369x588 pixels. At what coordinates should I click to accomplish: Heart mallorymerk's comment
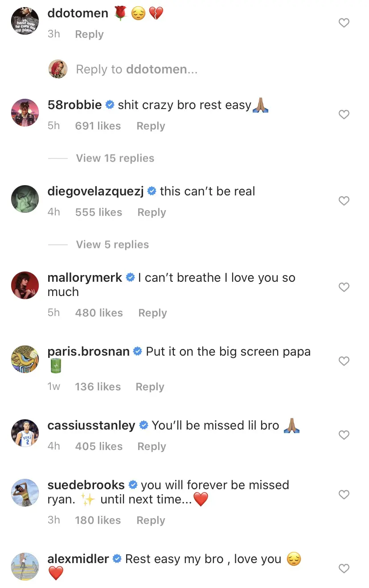344,287
